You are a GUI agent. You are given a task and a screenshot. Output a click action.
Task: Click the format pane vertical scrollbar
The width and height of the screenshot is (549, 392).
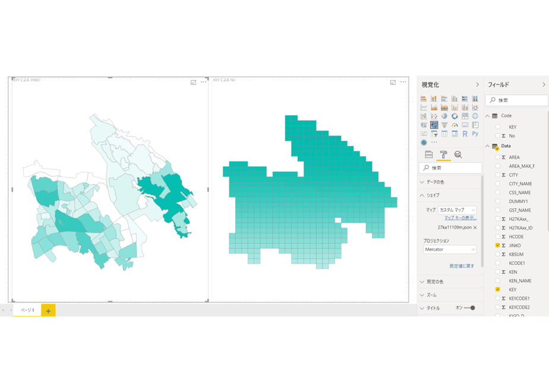(x=482, y=220)
